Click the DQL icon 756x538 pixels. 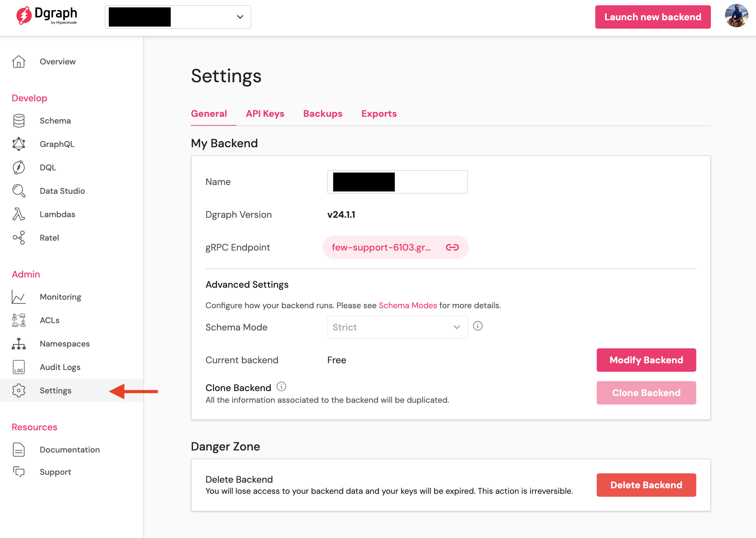pos(19,167)
